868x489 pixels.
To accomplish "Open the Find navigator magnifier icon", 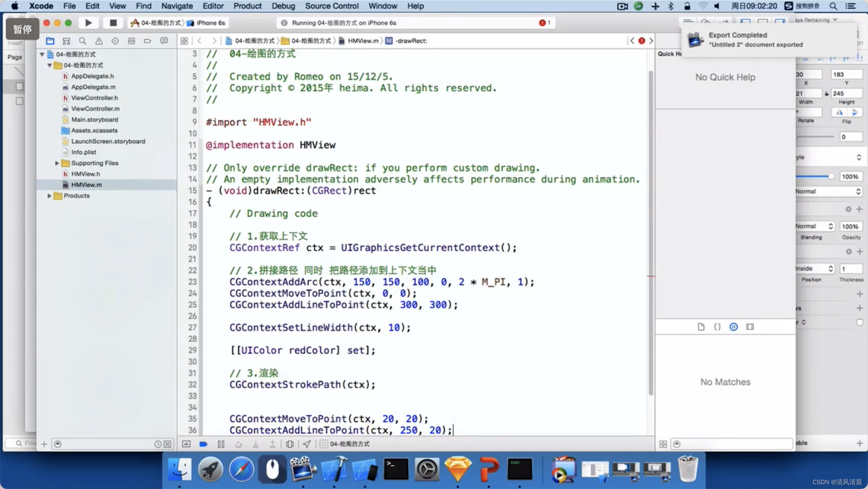I will click(x=82, y=41).
